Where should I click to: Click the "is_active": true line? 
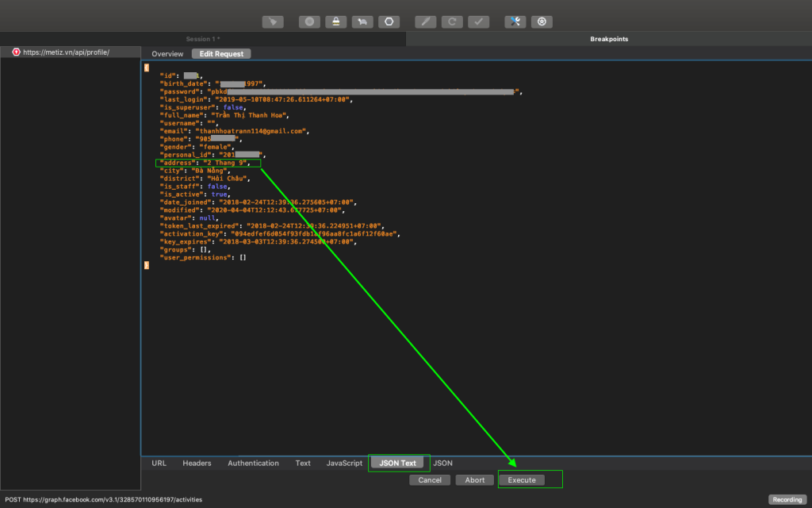(196, 194)
